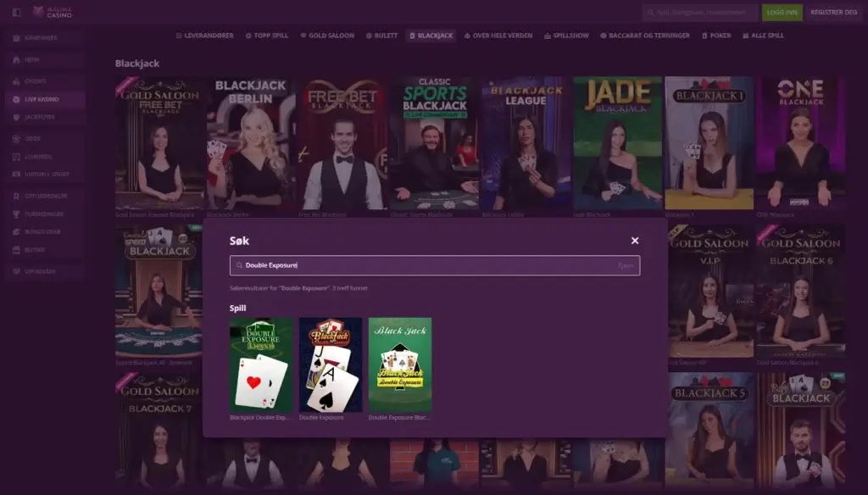868x495 pixels.
Task: Launch the green Double Exposure Blackjack result
Action: (400, 364)
